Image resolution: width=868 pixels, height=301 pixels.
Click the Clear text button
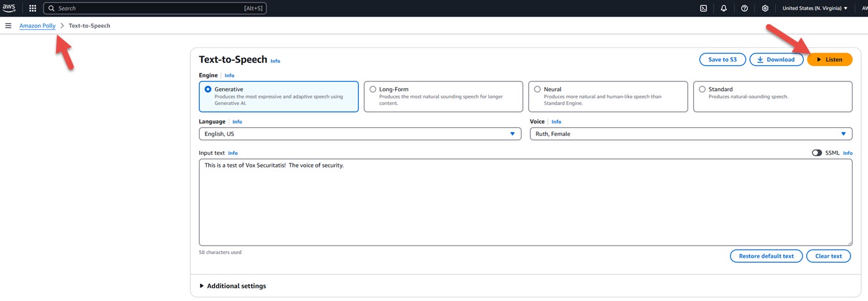tap(829, 256)
